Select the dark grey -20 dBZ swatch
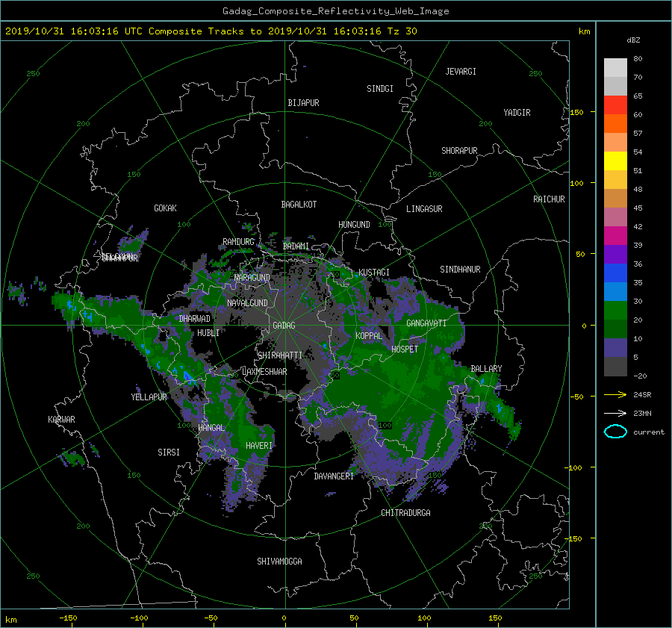This screenshot has width=672, height=628. pyautogui.click(x=615, y=367)
